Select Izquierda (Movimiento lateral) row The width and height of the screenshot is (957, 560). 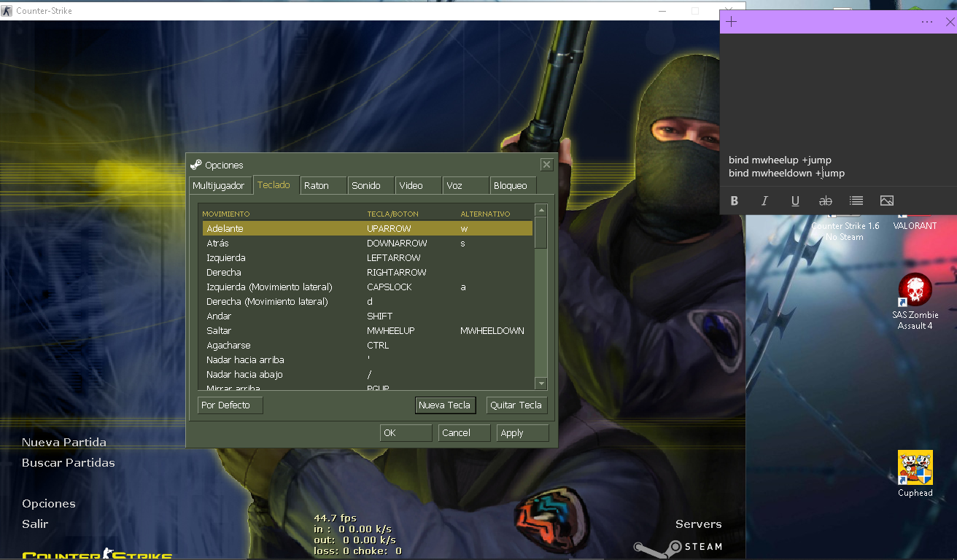coord(368,287)
